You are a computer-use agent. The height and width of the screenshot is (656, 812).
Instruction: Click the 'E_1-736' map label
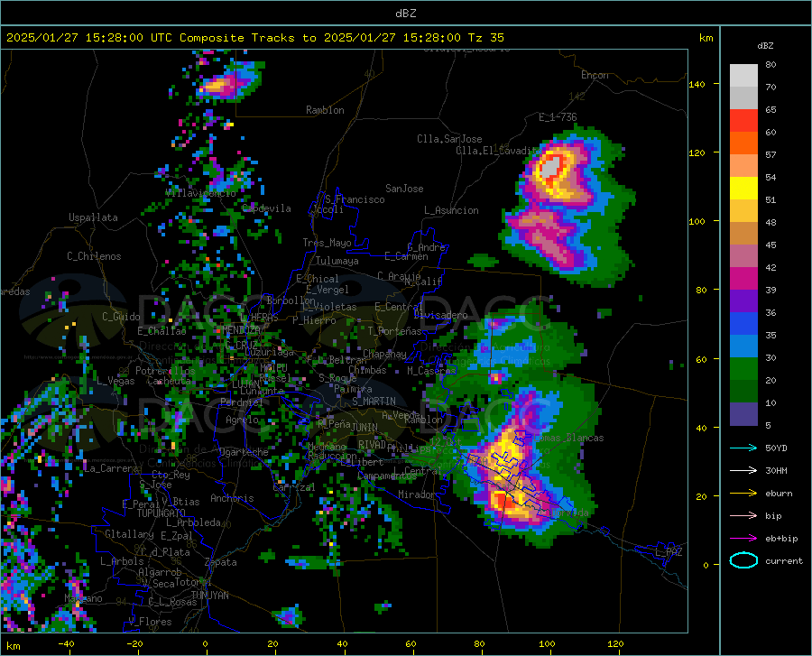tap(558, 117)
